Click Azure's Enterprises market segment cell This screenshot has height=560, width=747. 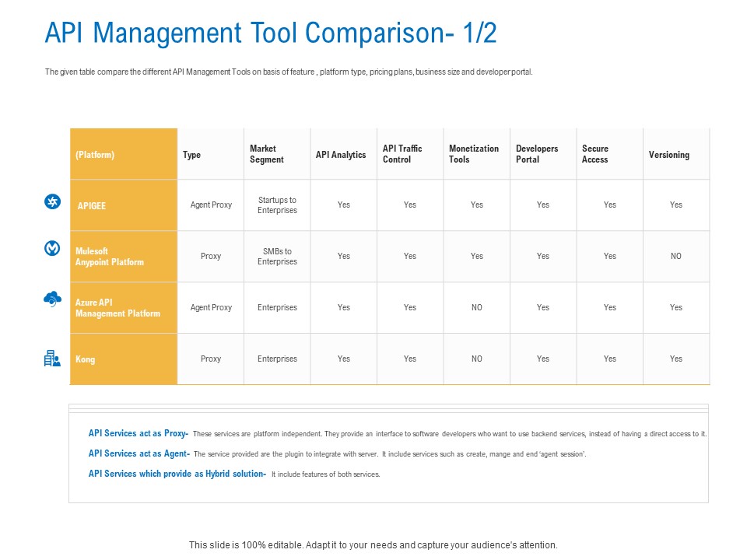point(277,308)
